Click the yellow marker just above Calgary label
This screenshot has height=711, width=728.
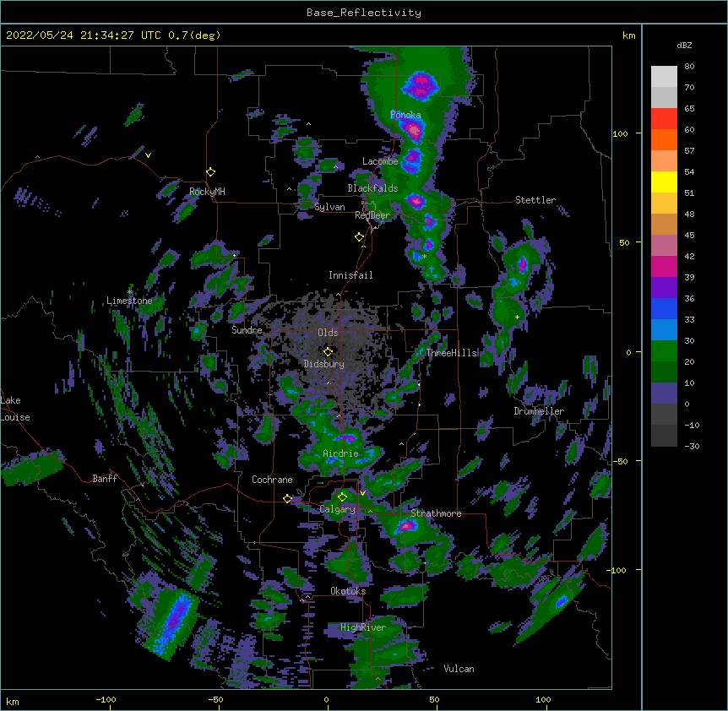pyautogui.click(x=342, y=497)
